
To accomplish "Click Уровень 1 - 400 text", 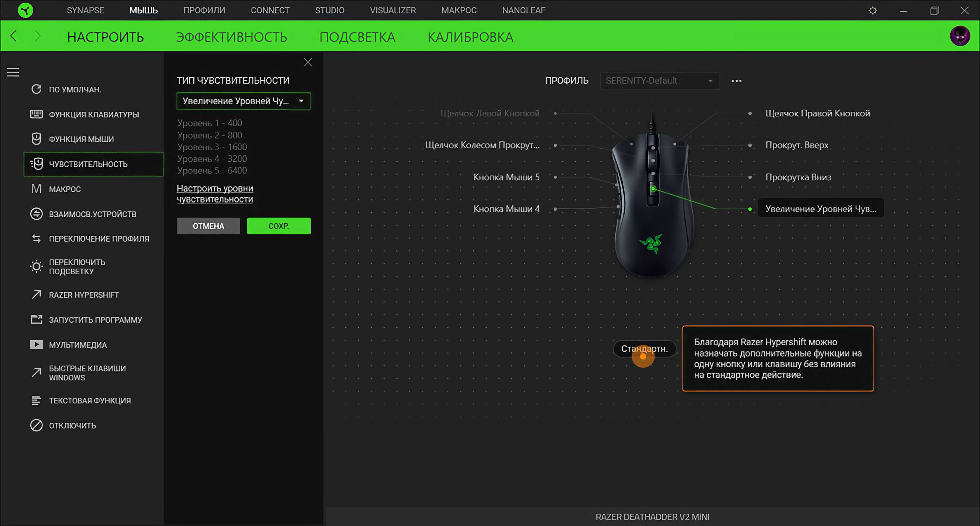I will coord(209,123).
